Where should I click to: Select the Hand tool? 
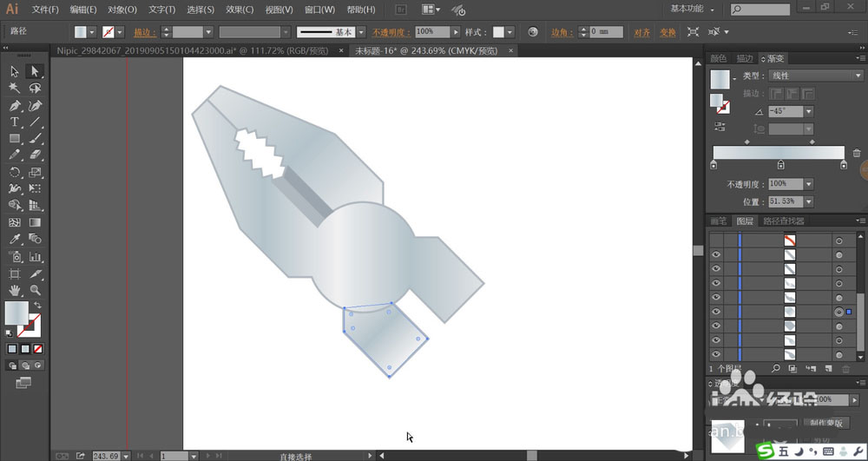click(x=15, y=290)
